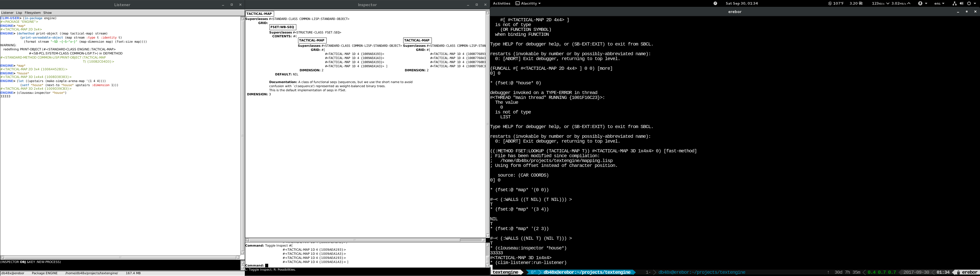This screenshot has height=276, width=980.
Task: Click the download speed arrow at 123KB/s
Action: point(888,3)
